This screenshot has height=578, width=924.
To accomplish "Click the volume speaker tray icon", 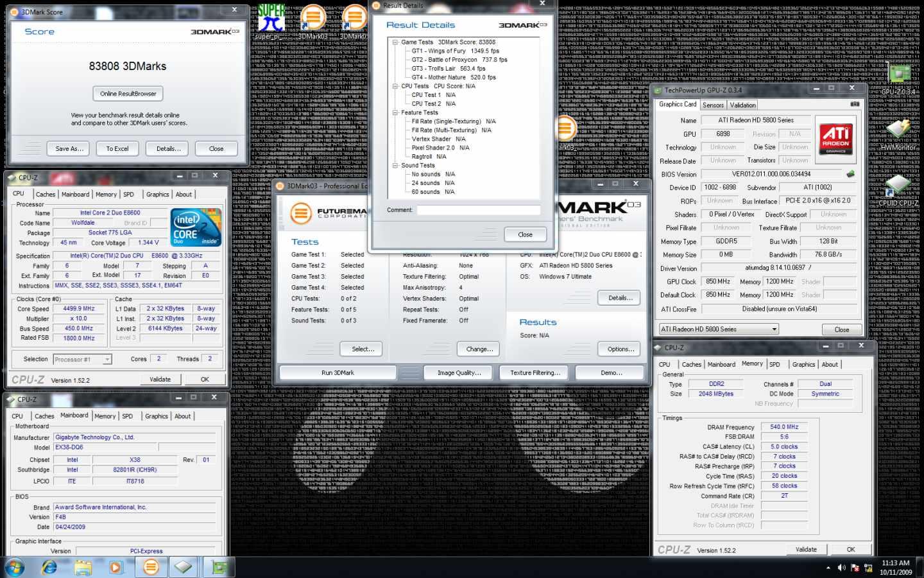I will click(x=842, y=568).
